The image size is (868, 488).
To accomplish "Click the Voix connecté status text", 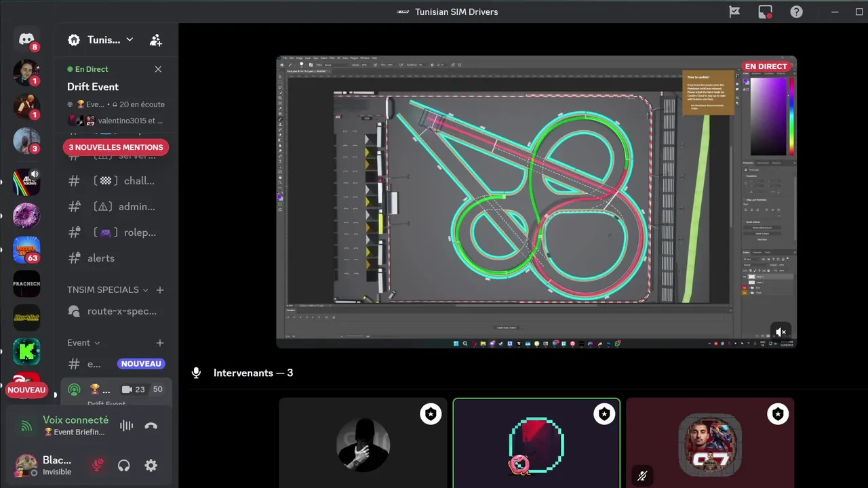I will 75,420.
